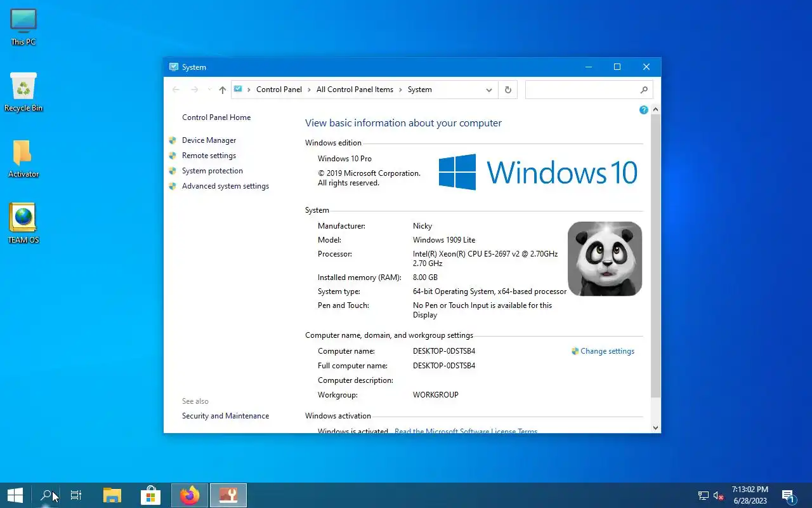The height and width of the screenshot is (508, 812).
Task: Open the network status tray icon
Action: tap(704, 496)
